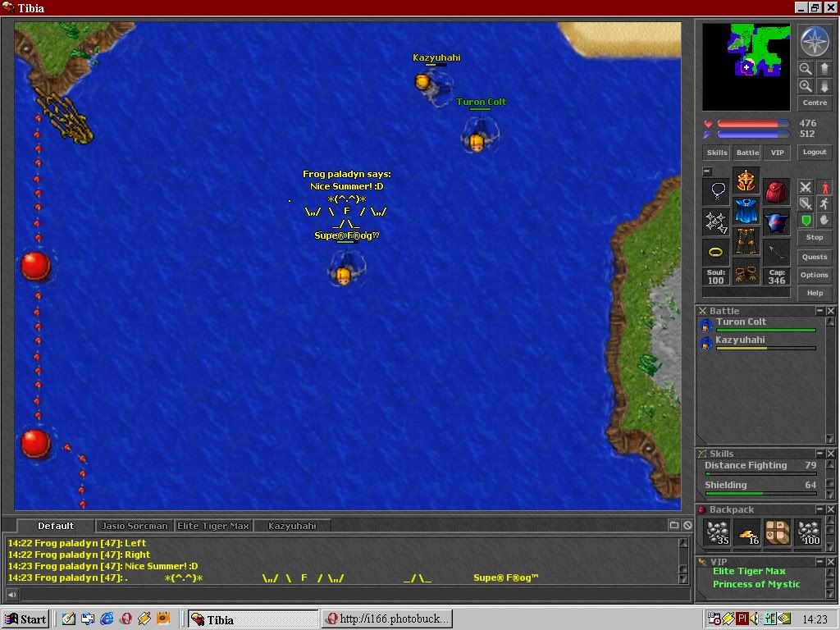This screenshot has width=840, height=630.
Task: Open the Jasio Sorcman chat tab
Action: 135,526
